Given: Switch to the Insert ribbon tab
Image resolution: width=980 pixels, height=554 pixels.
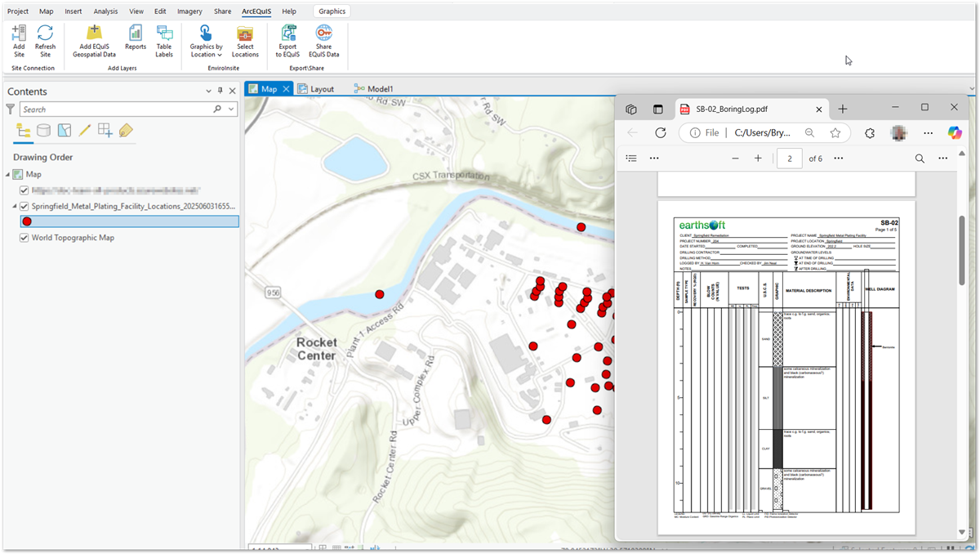Looking at the screenshot, I should (x=73, y=11).
